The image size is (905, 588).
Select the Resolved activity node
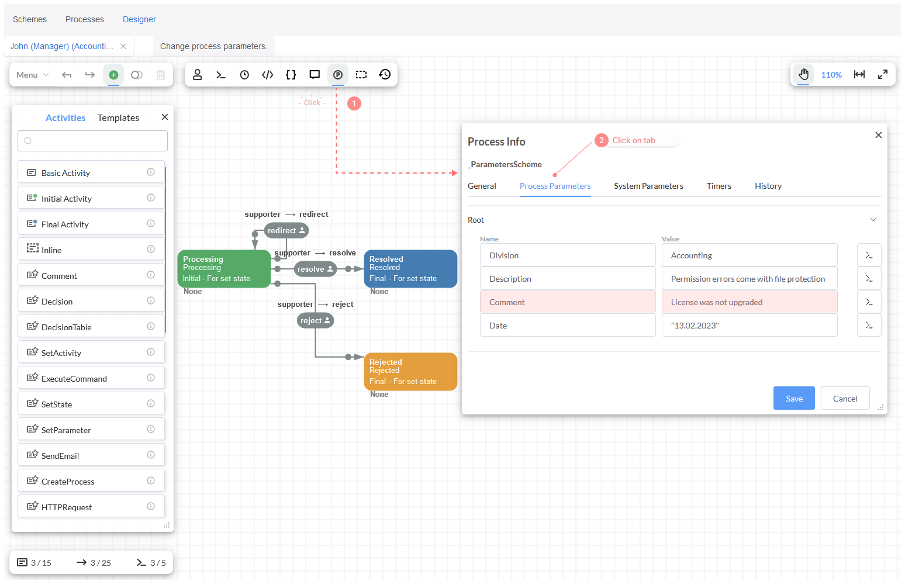[410, 269]
